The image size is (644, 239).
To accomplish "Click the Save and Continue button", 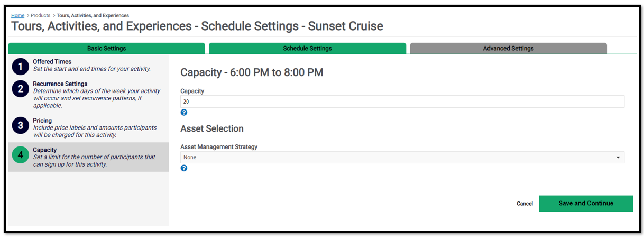I will (586, 204).
